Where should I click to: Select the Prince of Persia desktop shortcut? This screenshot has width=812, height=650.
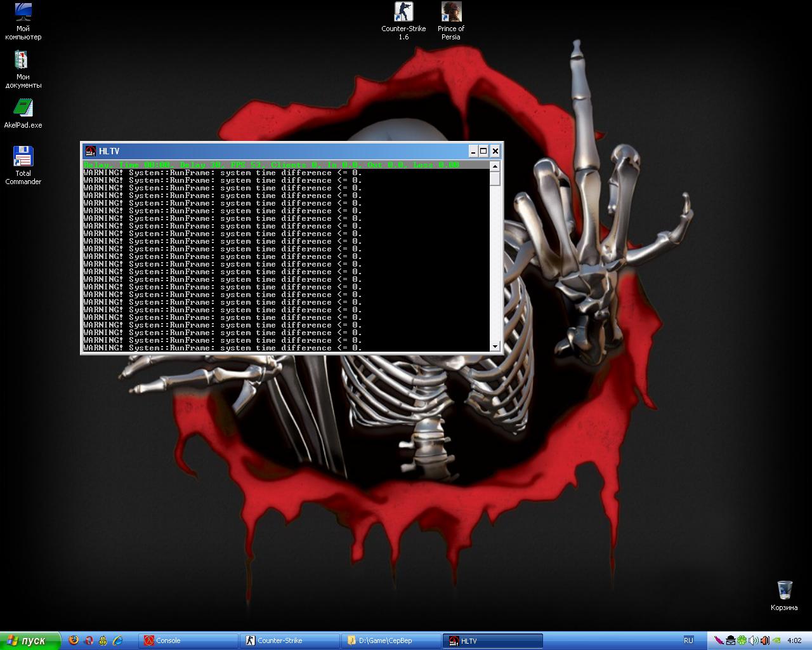[451, 22]
